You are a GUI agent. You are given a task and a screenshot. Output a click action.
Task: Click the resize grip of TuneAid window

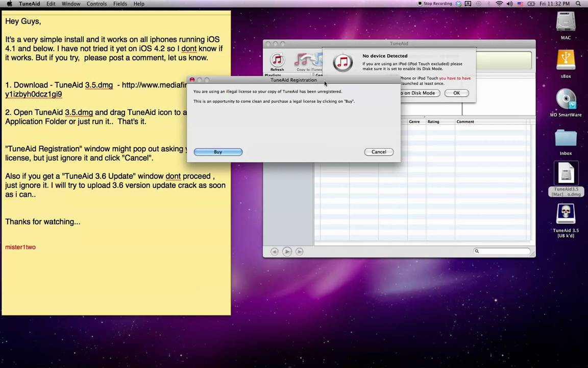click(532, 254)
